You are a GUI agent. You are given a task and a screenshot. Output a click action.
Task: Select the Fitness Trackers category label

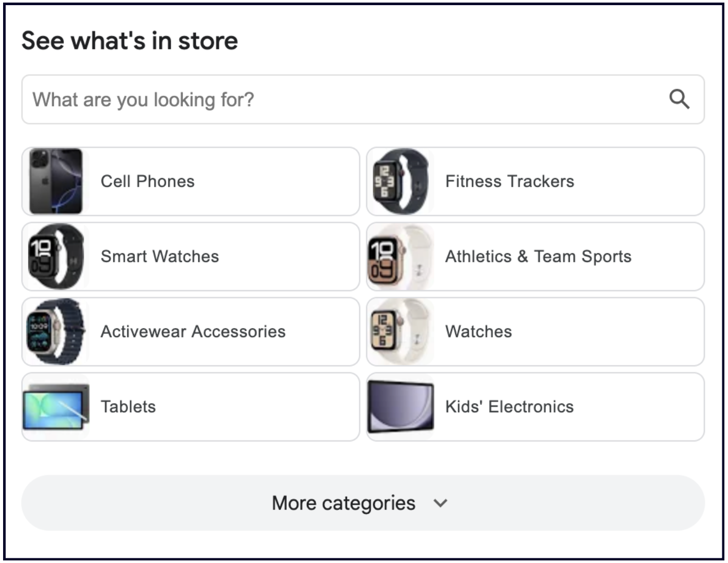[x=509, y=182]
